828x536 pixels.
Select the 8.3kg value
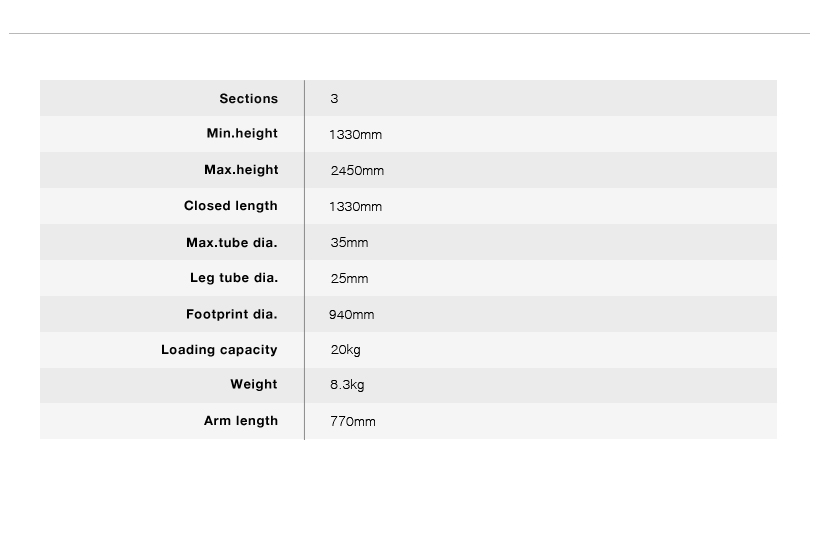(x=347, y=385)
